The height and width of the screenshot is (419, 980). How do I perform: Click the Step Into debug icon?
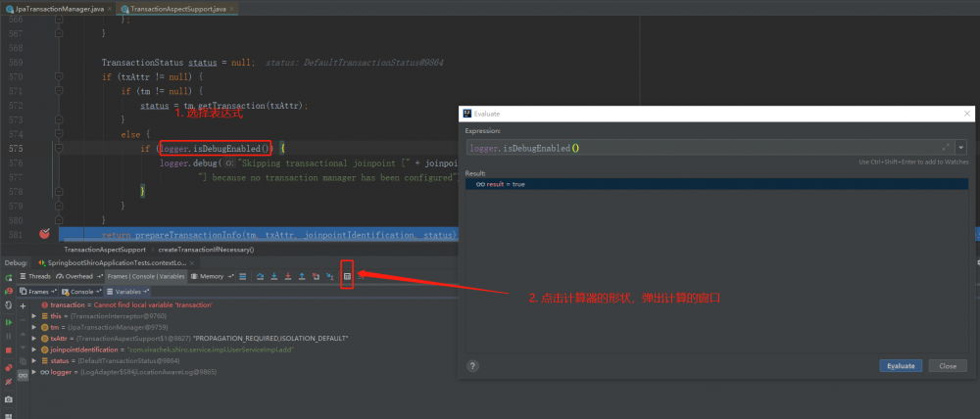pos(274,277)
